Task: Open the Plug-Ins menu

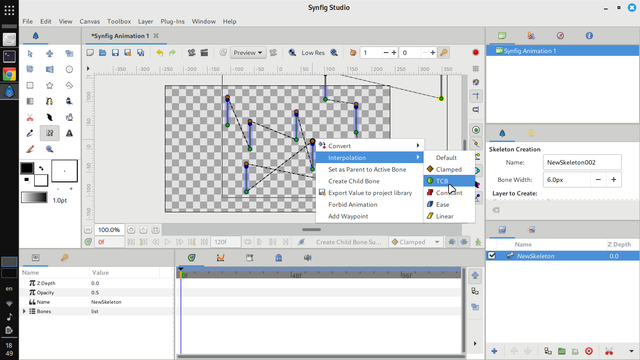Action: pyautogui.click(x=172, y=21)
